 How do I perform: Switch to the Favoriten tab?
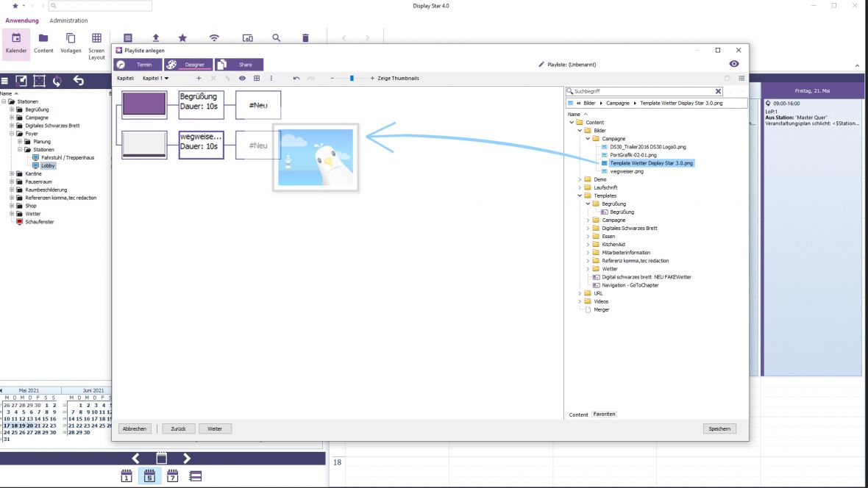(605, 415)
